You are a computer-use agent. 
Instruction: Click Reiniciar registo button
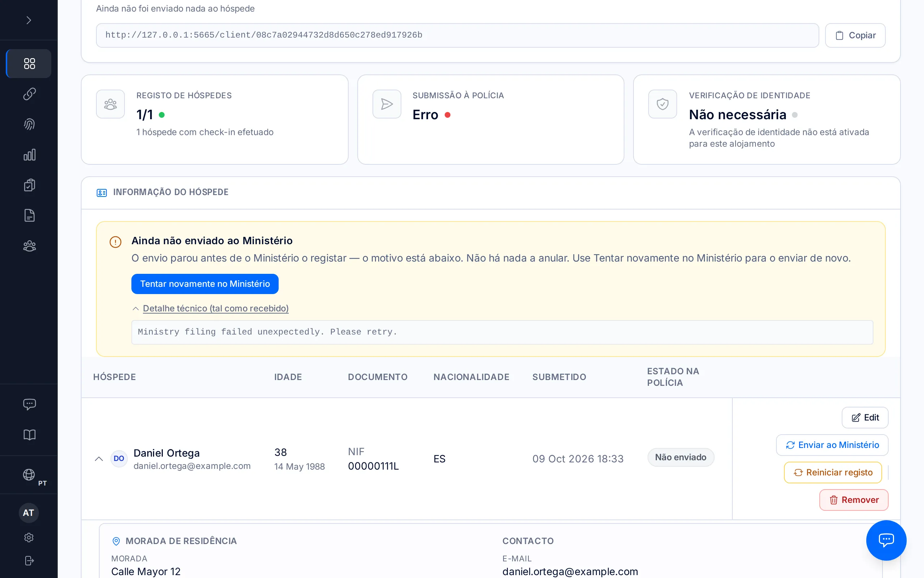(833, 473)
